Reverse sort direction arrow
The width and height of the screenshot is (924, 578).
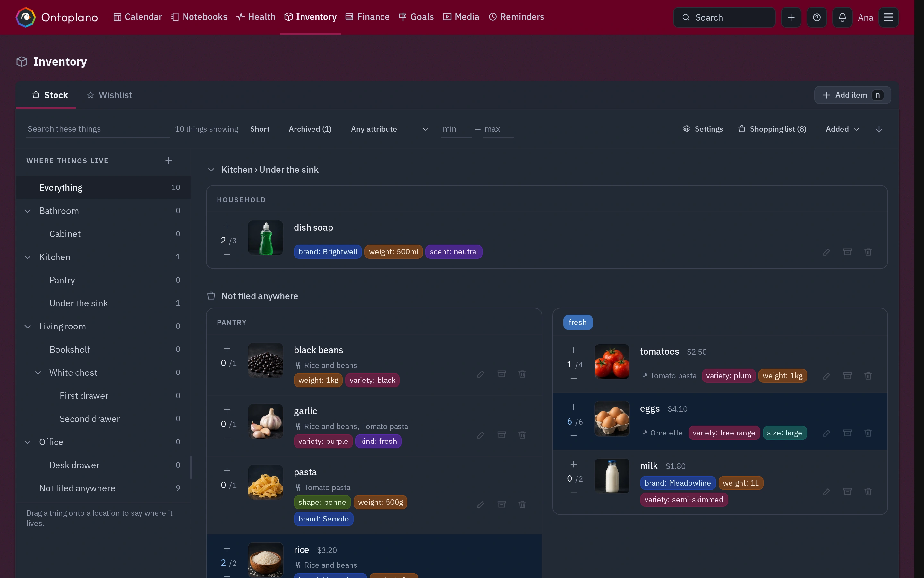tap(879, 129)
